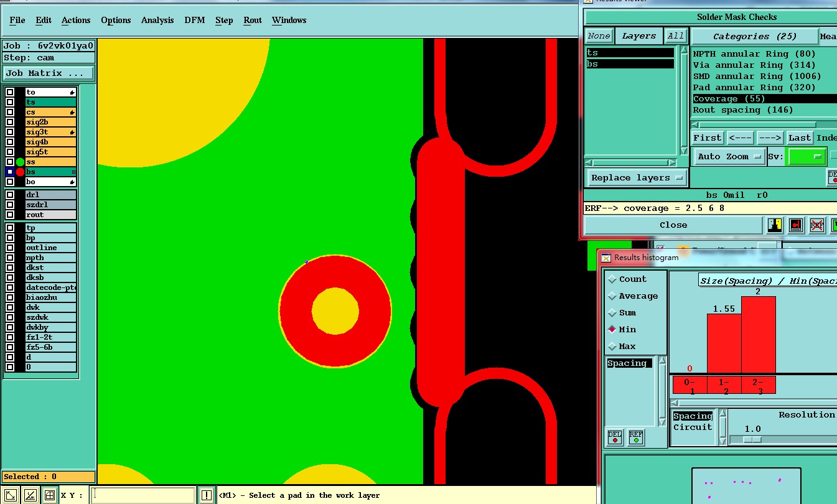This screenshot has width=837, height=504.
Task: Click the crossed-out REF icon in the Results viewer
Action: [816, 225]
